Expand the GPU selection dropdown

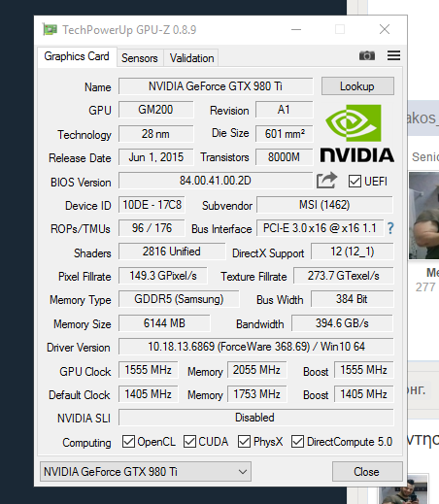[146, 472]
